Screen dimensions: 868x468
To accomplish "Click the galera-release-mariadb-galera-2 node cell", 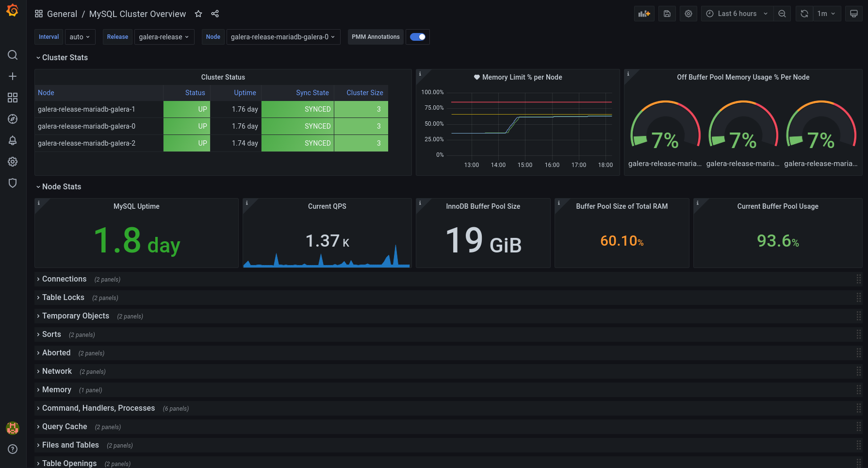I will [x=99, y=143].
